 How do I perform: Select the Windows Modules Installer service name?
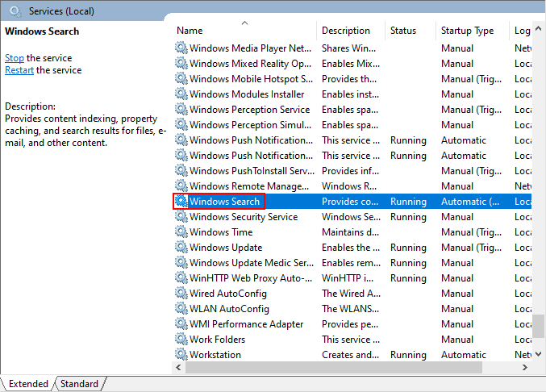pyautogui.click(x=247, y=94)
